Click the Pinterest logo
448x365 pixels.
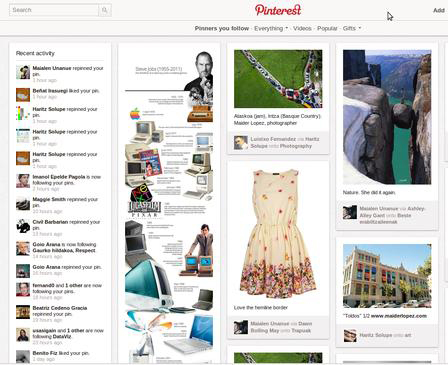click(278, 10)
